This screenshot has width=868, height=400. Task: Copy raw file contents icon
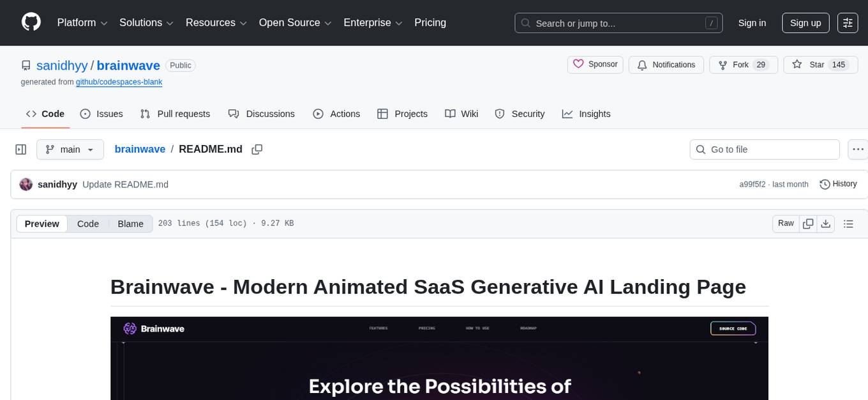click(808, 224)
